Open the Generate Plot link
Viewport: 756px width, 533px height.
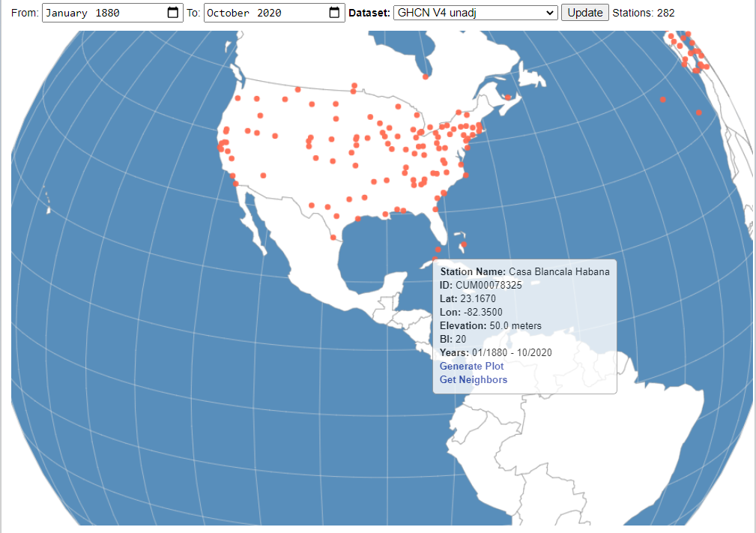[471, 366]
